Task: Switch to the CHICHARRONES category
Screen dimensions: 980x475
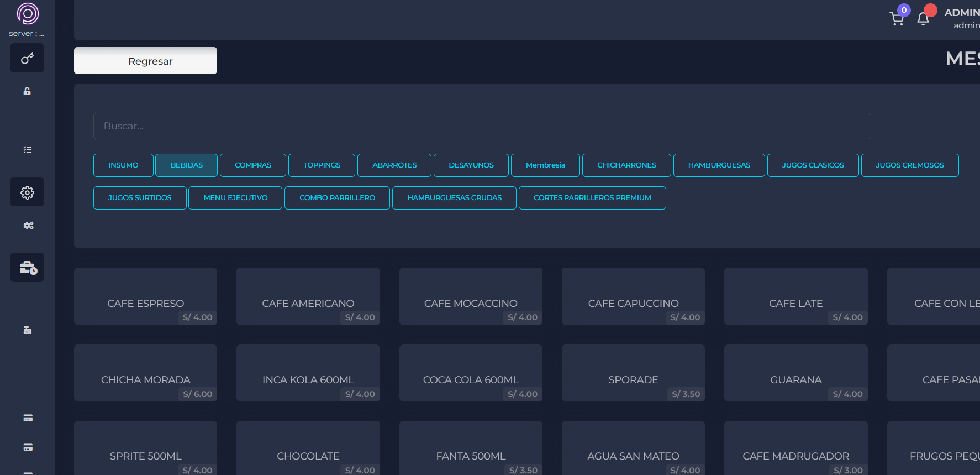Action: (626, 165)
